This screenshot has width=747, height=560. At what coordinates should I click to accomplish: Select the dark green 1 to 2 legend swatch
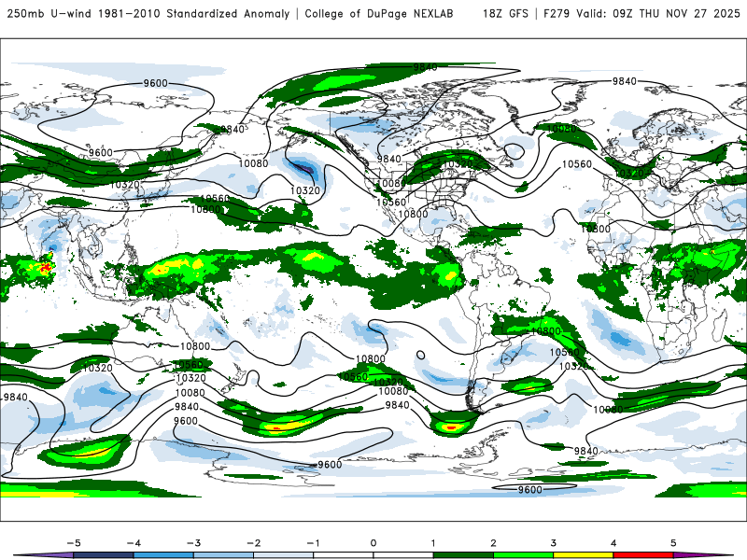click(x=463, y=555)
